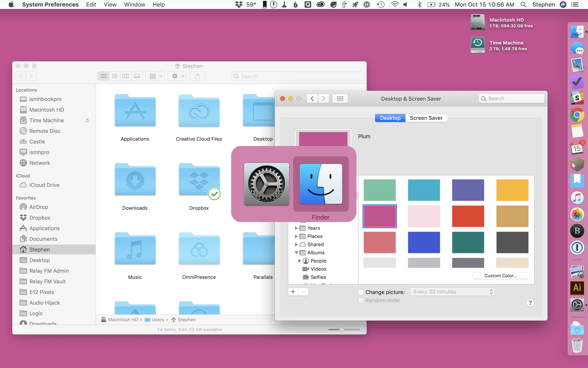The width and height of the screenshot is (588, 368).
Task: Choose the dark gray color swatch
Action: [512, 242]
